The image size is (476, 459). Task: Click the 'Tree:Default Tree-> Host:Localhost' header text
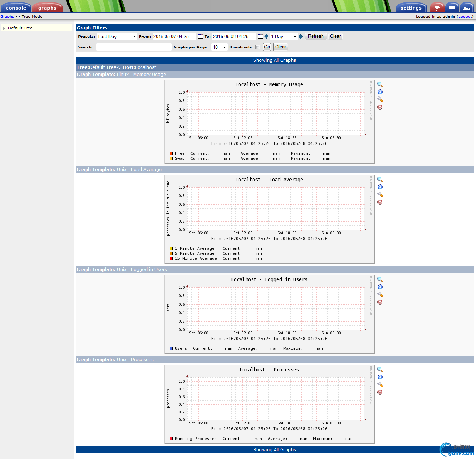coord(116,67)
